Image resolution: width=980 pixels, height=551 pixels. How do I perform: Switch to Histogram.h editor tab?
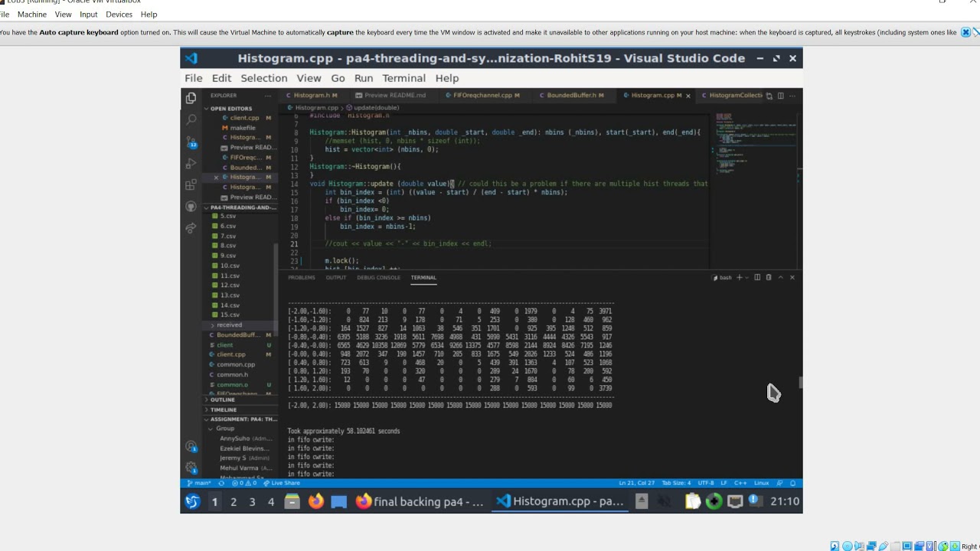pyautogui.click(x=312, y=96)
